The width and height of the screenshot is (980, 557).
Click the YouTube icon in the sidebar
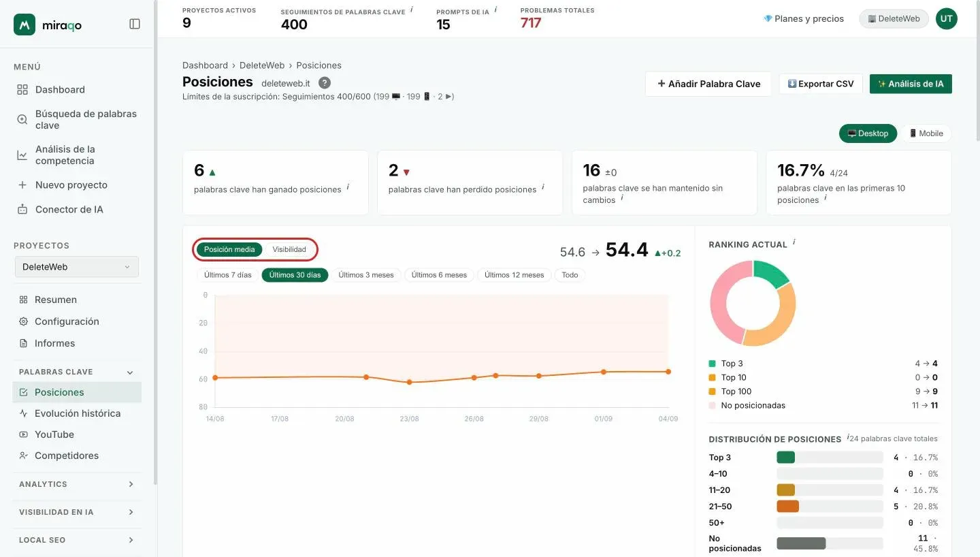(24, 434)
